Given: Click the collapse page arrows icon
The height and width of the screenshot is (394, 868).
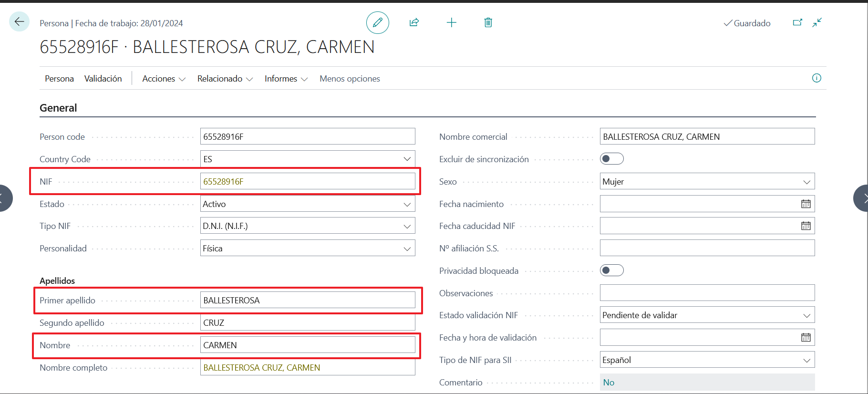Looking at the screenshot, I should 817,22.
